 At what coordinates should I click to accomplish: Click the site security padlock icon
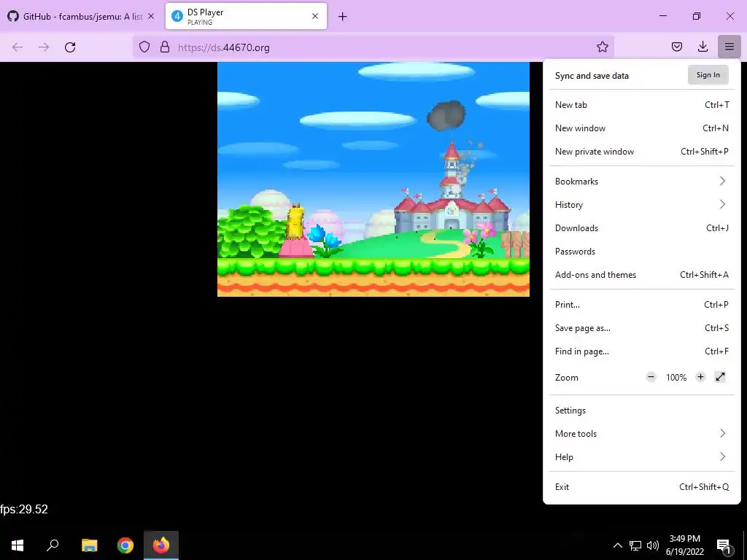tap(165, 47)
